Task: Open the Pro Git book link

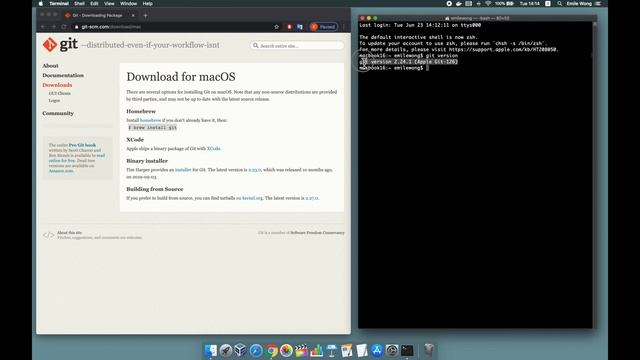Action: pyautogui.click(x=82, y=145)
